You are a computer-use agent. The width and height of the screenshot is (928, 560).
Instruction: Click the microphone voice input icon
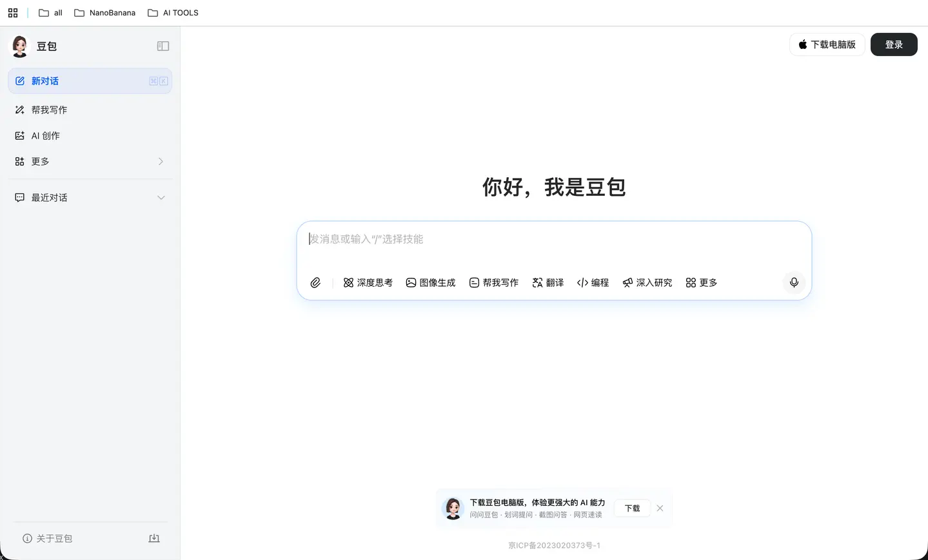(794, 283)
